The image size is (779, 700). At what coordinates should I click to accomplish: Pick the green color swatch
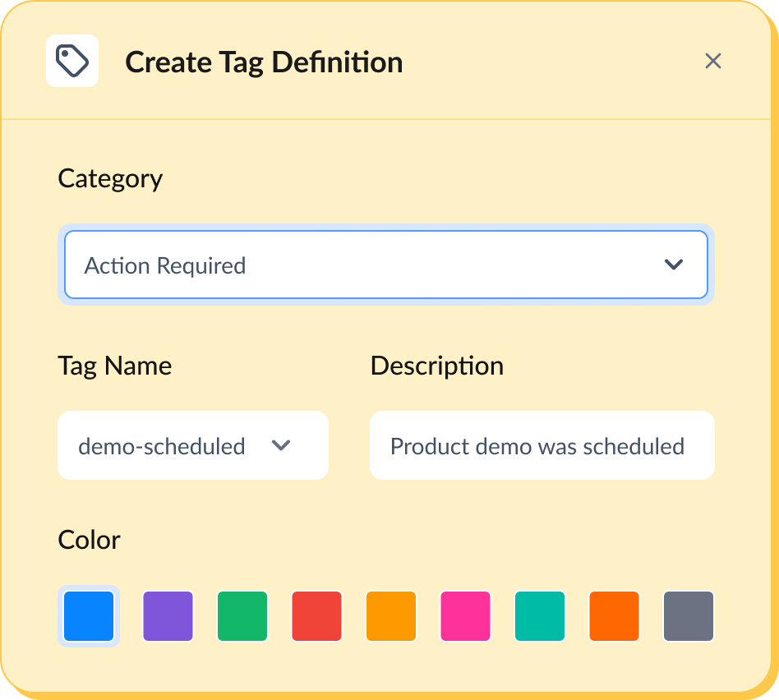click(242, 616)
